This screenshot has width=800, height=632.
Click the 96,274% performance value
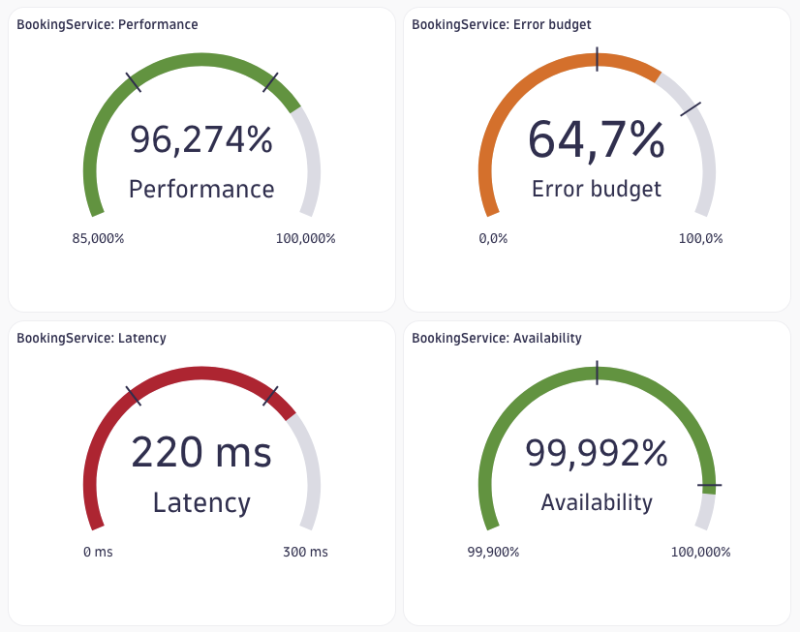click(202, 140)
